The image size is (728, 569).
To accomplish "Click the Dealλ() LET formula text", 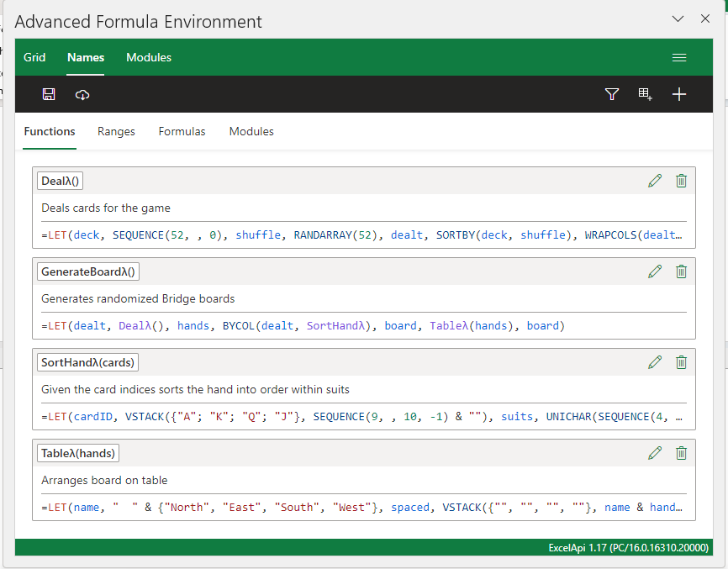I will point(362,235).
